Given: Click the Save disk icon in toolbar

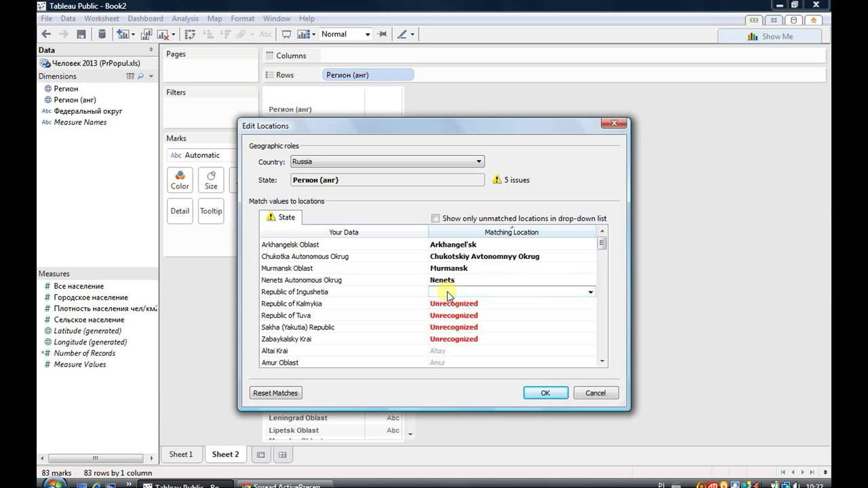Looking at the screenshot, I should click(81, 35).
